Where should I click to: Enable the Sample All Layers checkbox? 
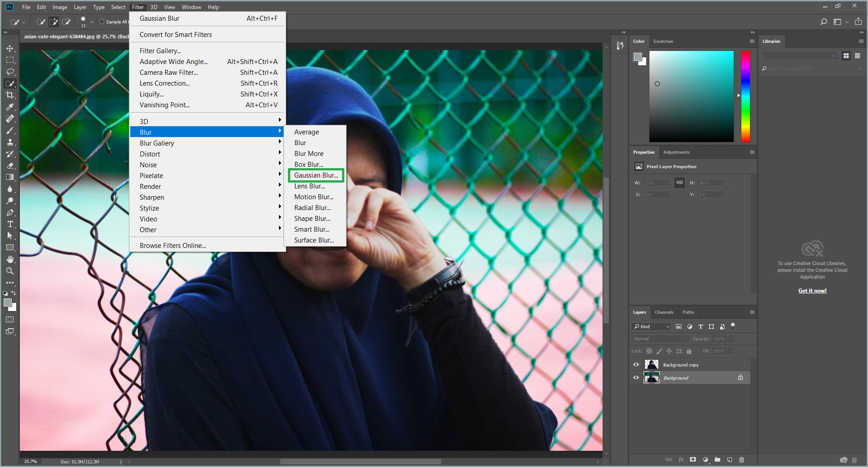click(102, 22)
